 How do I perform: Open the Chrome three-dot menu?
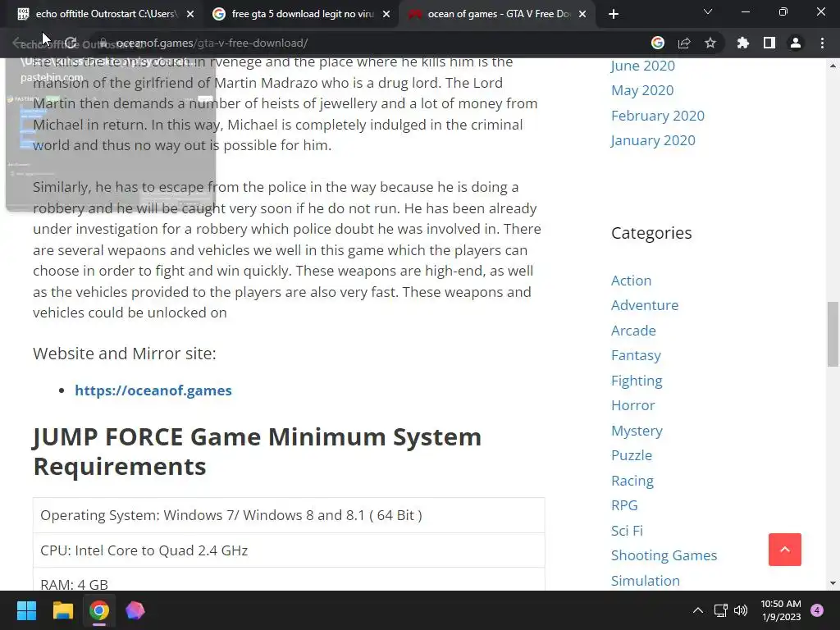tap(822, 43)
